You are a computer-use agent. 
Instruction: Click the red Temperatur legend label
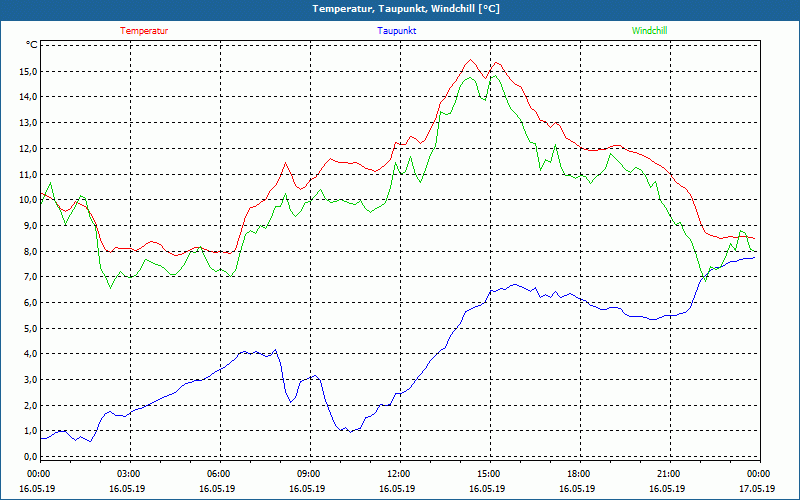144,31
